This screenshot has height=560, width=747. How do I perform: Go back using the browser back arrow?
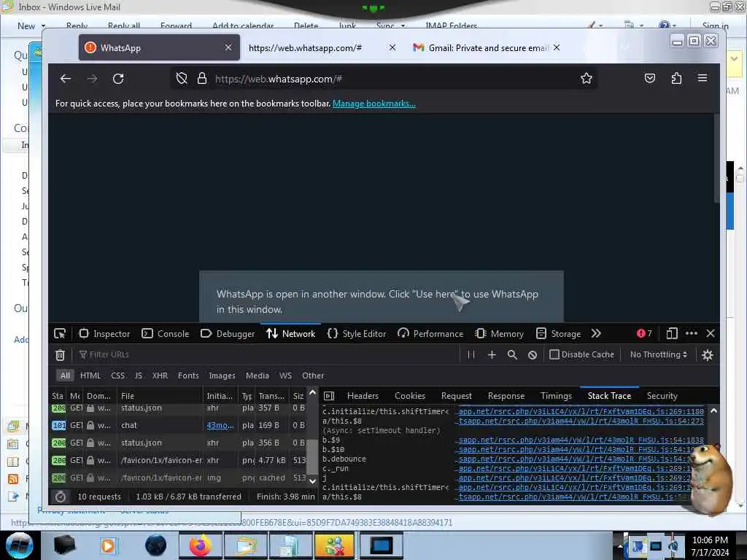[65, 79]
